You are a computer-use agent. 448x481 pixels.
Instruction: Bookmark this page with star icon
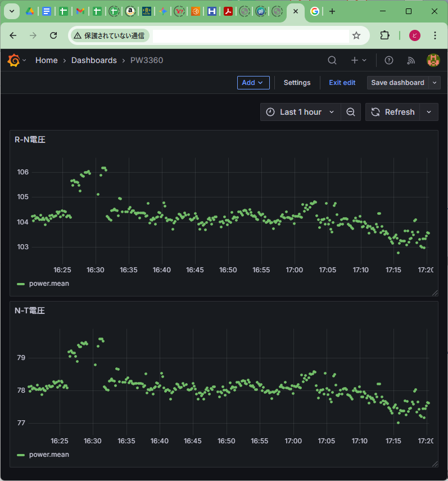tap(356, 35)
